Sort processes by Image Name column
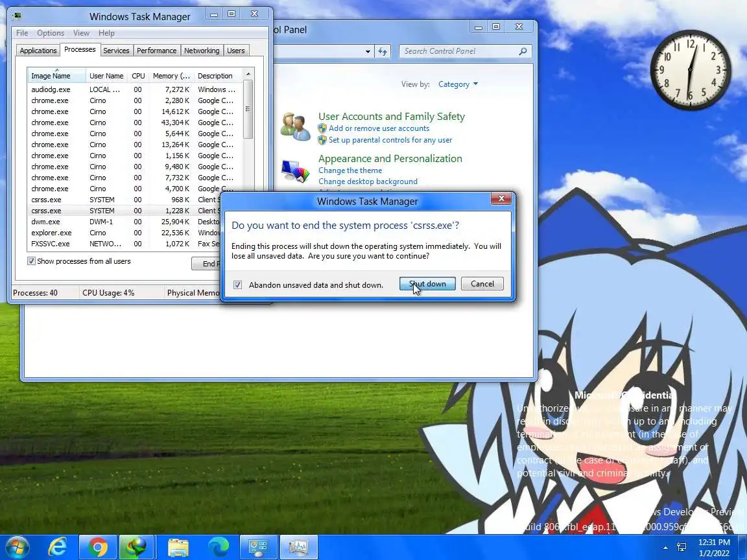 click(56, 76)
